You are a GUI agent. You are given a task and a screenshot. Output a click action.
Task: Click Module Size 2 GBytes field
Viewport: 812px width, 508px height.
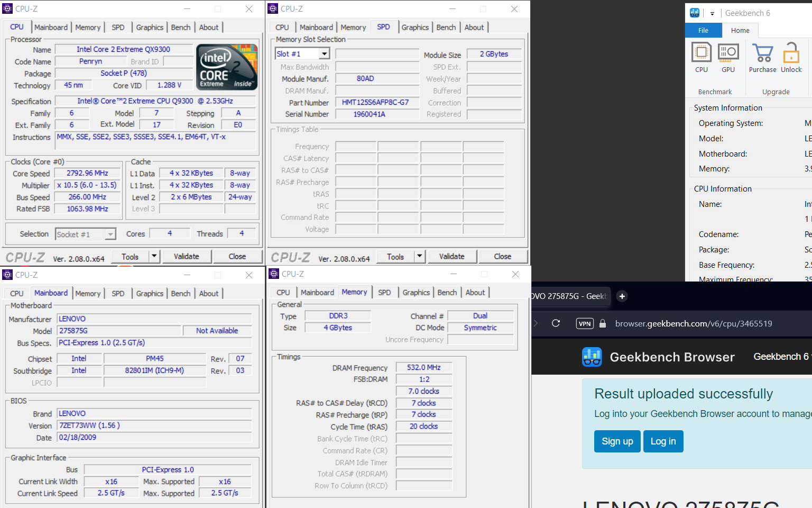tap(494, 54)
